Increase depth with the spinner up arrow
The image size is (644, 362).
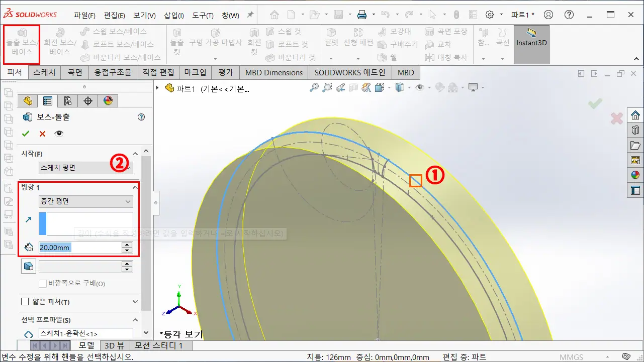coord(127,245)
